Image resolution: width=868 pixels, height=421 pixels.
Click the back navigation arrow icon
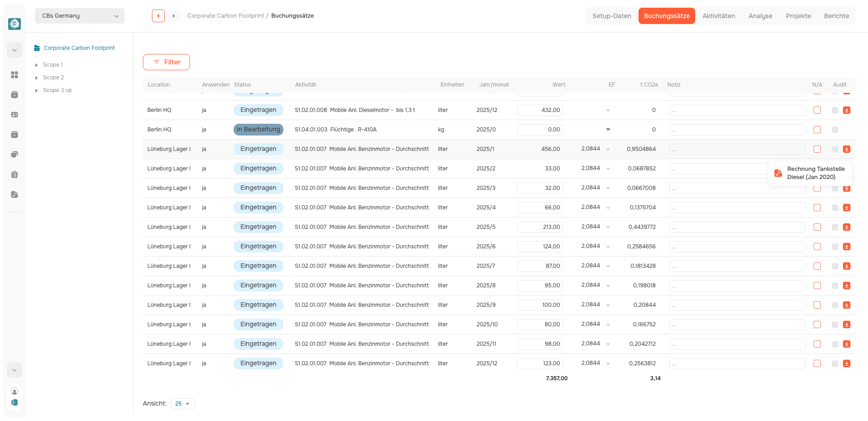click(x=158, y=16)
